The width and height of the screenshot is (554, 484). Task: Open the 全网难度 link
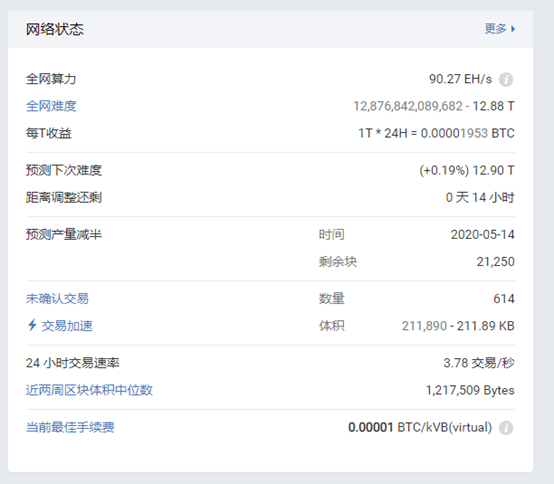pos(51,106)
